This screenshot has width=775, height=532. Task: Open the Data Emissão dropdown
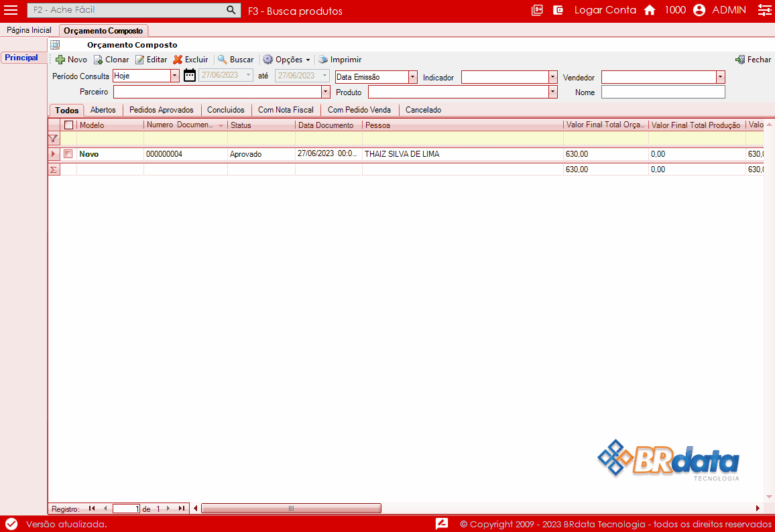pos(412,77)
